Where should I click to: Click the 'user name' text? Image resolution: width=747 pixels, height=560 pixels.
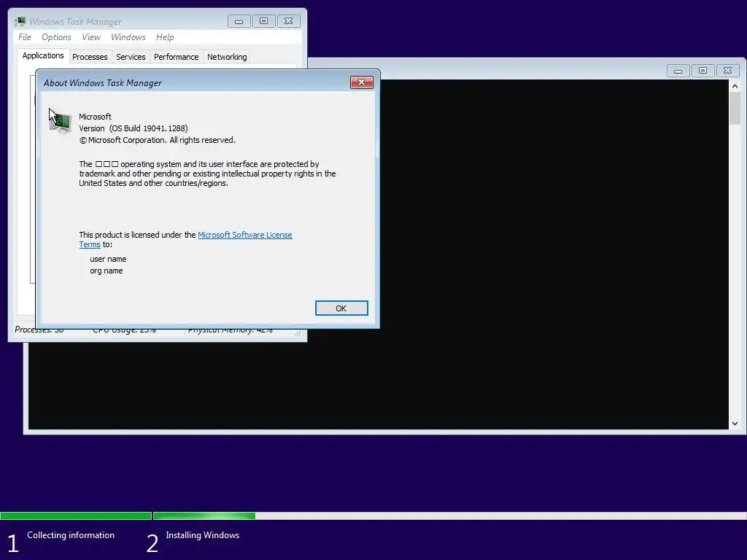pos(108,259)
